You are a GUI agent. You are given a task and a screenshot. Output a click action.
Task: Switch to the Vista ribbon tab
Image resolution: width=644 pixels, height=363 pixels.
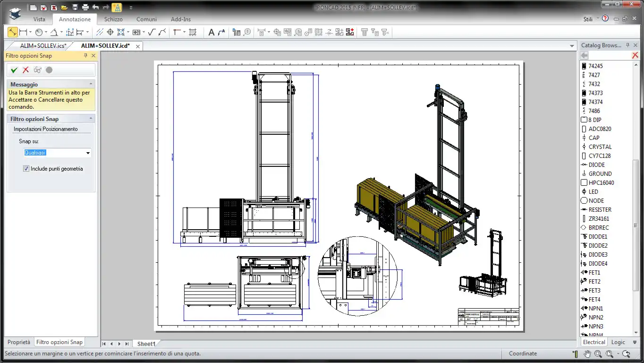[39, 19]
